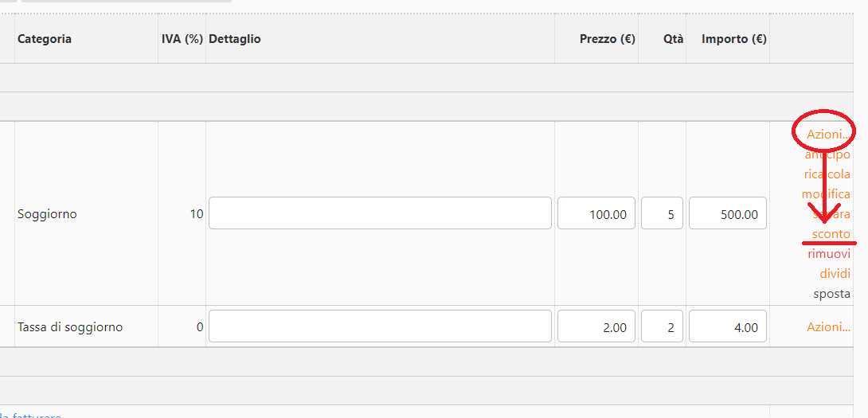Select the sposta action
The image size is (868, 418).
(x=831, y=294)
